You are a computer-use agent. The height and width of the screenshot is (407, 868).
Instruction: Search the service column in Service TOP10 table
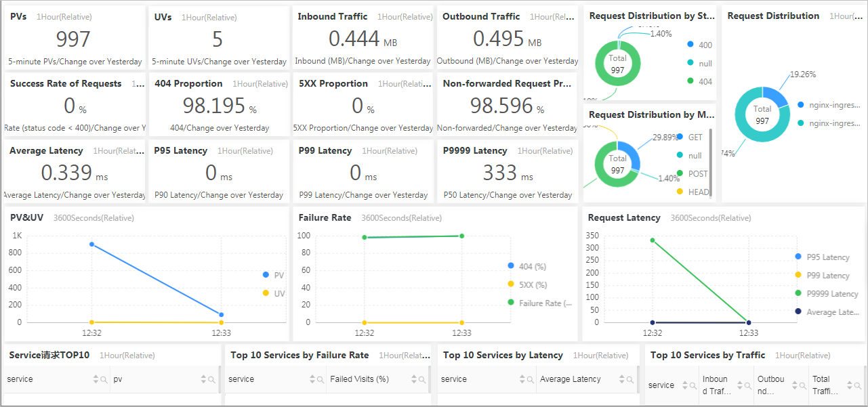pyautogui.click(x=104, y=380)
